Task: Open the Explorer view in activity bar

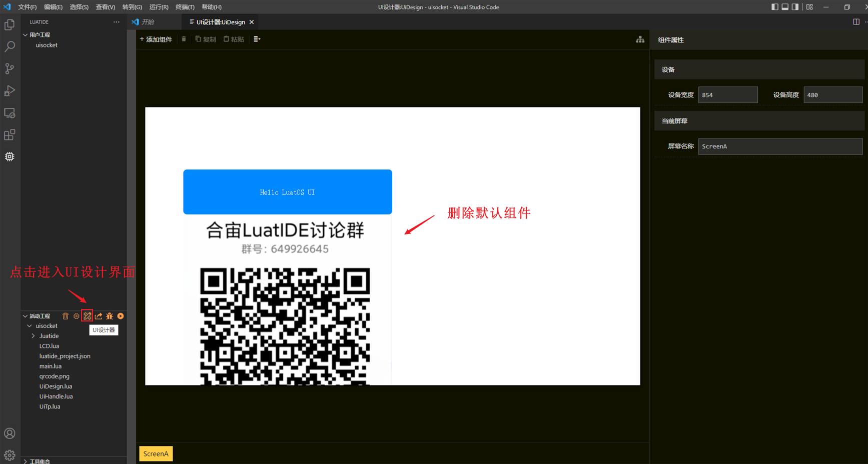Action: coord(10,24)
